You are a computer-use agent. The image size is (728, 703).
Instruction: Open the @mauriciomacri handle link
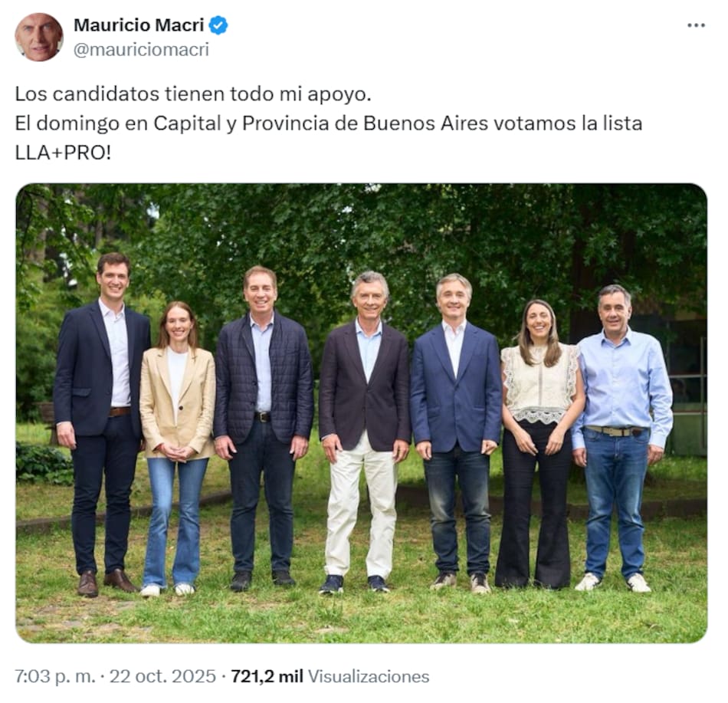(141, 50)
